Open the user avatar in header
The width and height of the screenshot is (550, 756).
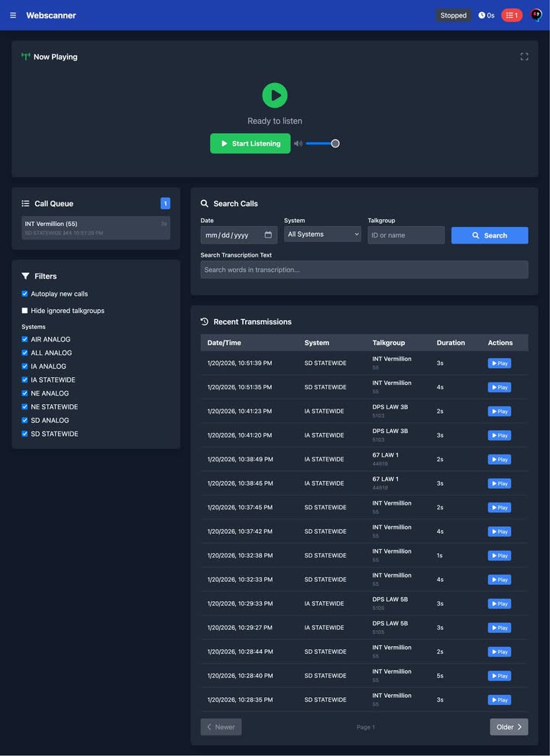[x=536, y=15]
